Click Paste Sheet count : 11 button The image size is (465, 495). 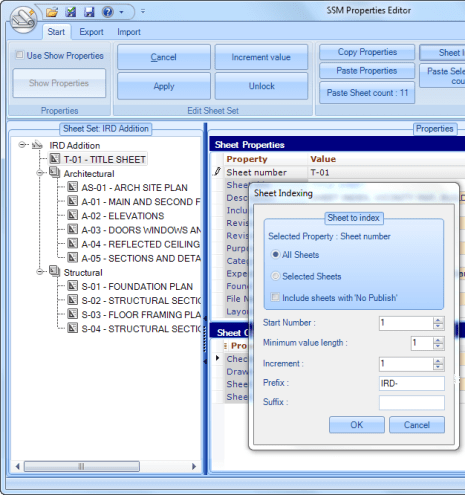[x=367, y=93]
